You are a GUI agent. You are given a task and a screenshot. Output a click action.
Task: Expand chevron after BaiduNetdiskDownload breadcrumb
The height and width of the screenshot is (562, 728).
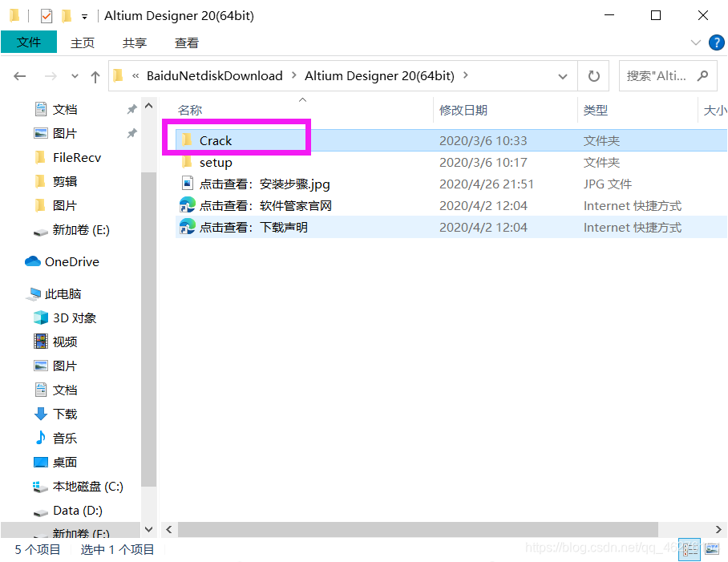[294, 75]
